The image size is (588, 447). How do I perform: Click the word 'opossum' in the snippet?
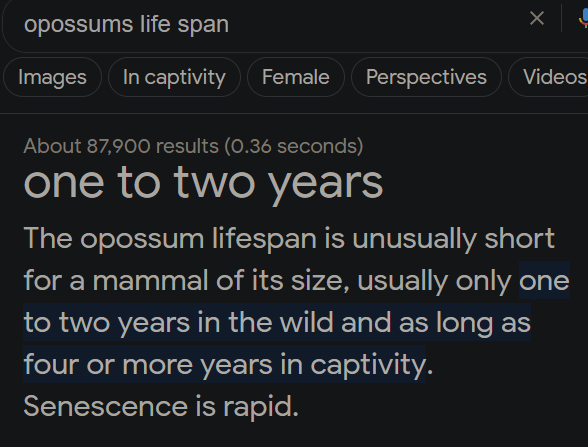(142, 240)
